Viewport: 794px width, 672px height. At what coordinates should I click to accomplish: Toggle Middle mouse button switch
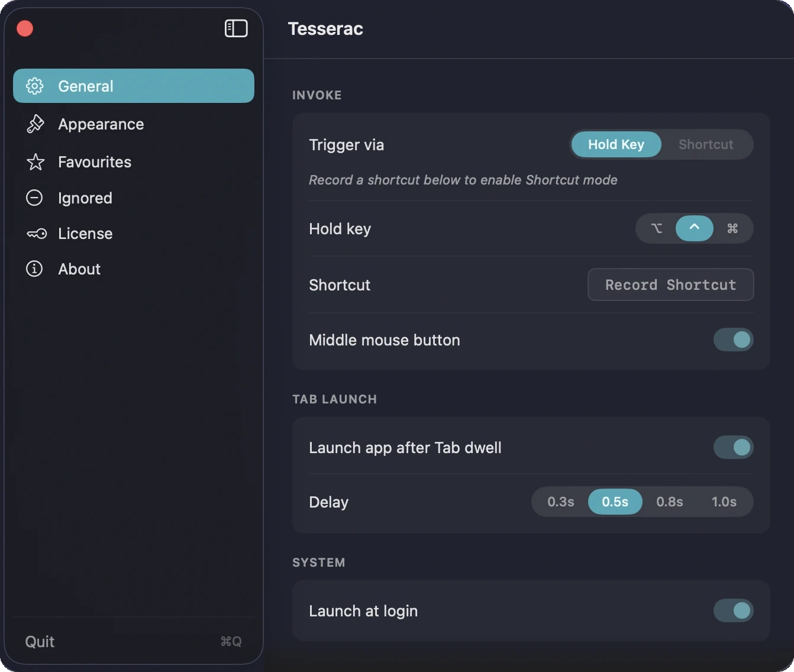733,340
